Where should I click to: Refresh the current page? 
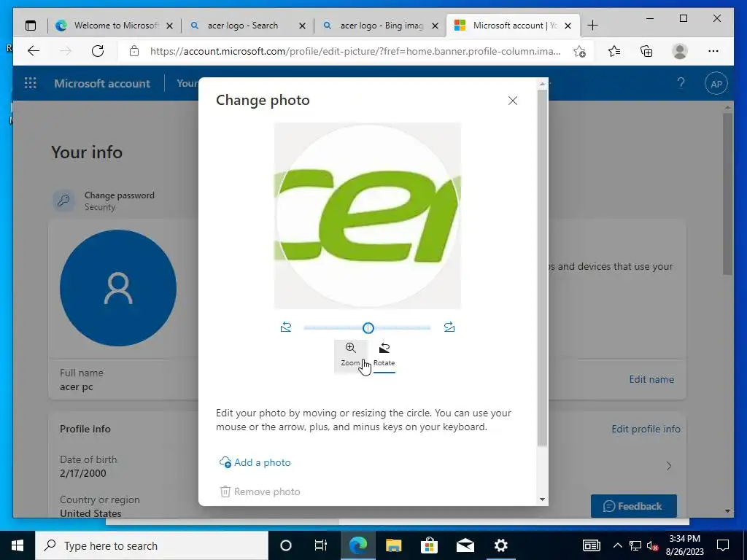98,51
